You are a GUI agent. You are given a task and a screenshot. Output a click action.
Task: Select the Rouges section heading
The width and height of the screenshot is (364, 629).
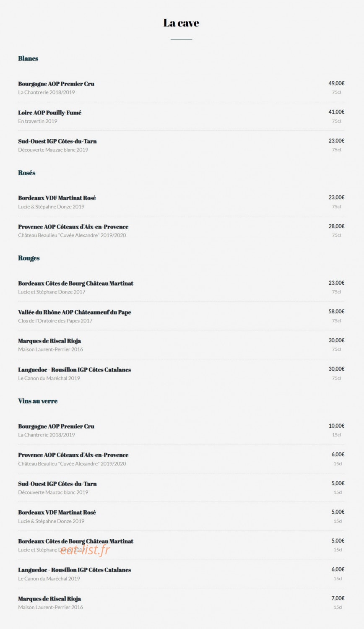pos(29,258)
